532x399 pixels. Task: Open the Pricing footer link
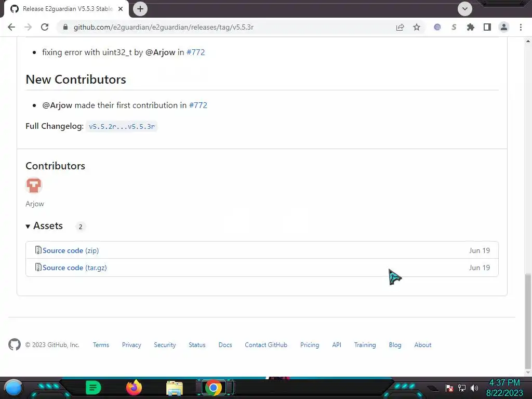click(310, 345)
